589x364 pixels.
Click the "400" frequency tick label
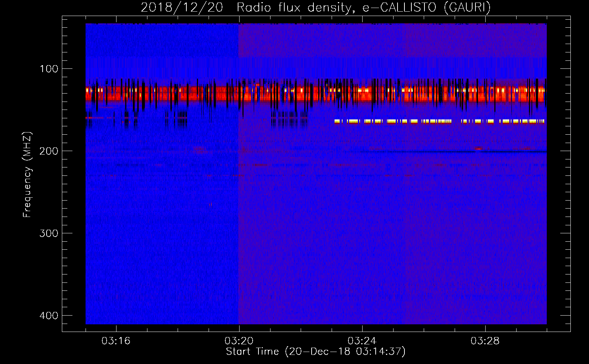49,316
